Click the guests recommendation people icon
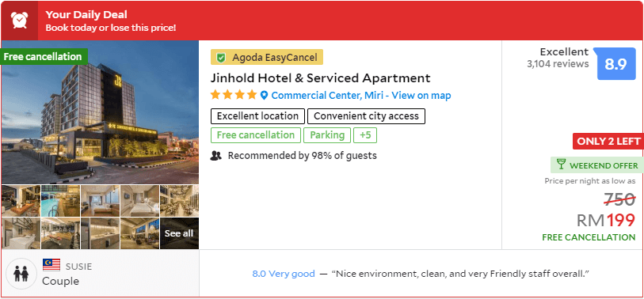 point(215,156)
